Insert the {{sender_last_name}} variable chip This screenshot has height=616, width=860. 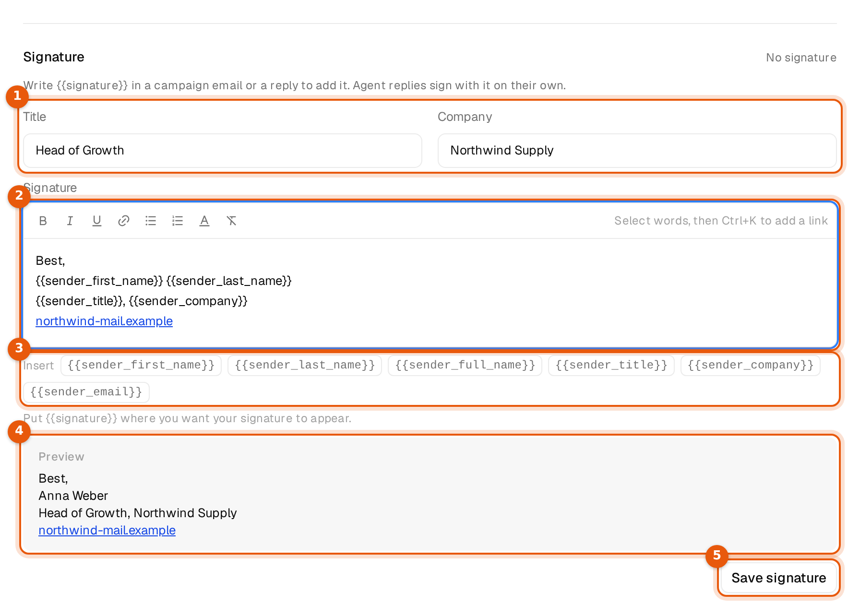305,365
